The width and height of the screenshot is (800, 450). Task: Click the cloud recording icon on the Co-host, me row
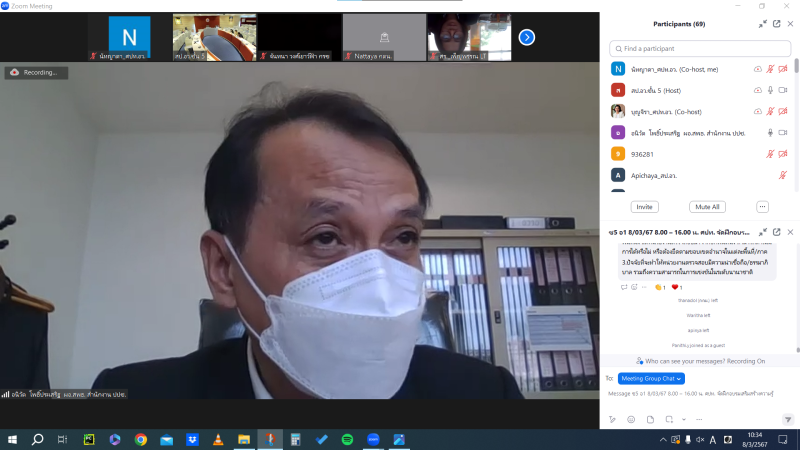pyautogui.click(x=758, y=69)
